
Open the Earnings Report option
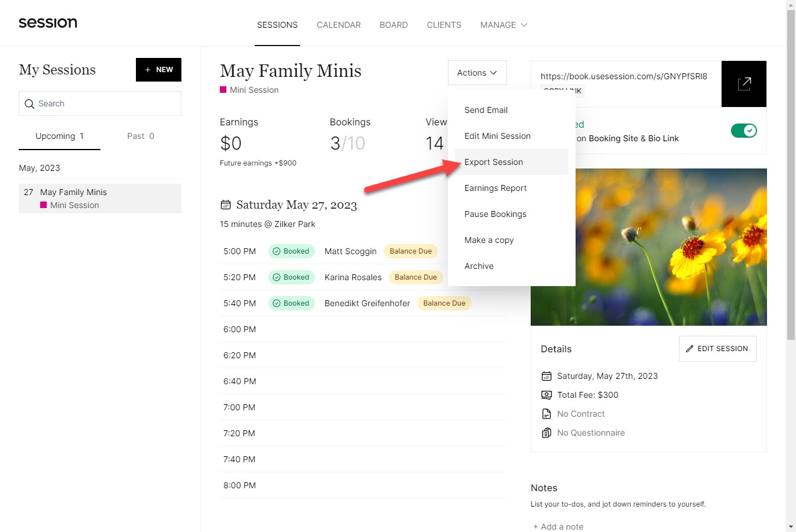512,188
